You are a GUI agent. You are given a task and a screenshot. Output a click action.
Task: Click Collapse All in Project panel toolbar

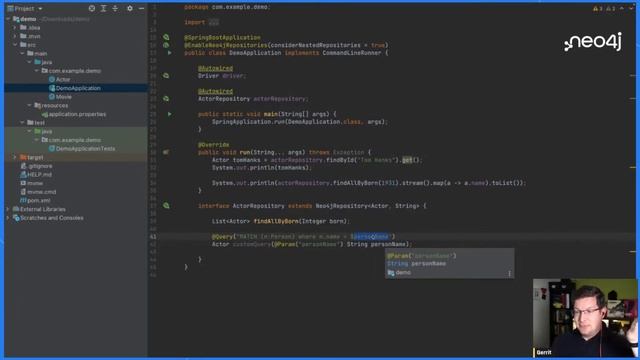[x=115, y=8]
